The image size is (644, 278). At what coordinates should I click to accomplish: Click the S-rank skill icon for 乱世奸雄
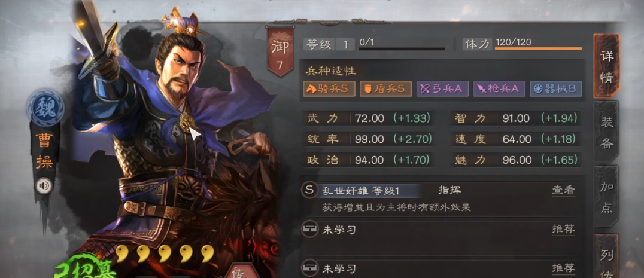(x=309, y=190)
